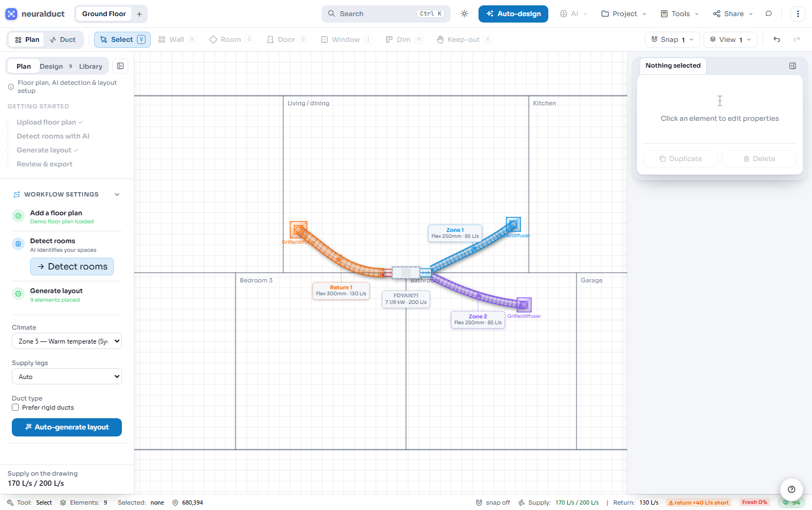Collapse the right properties panel icon
This screenshot has width=812, height=510.
[793, 65]
